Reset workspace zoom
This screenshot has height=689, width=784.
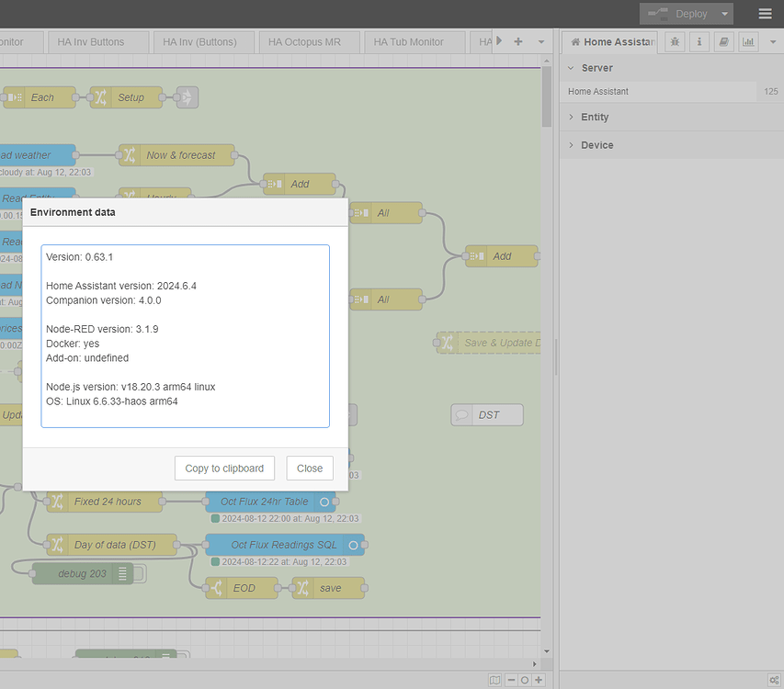pos(525,680)
